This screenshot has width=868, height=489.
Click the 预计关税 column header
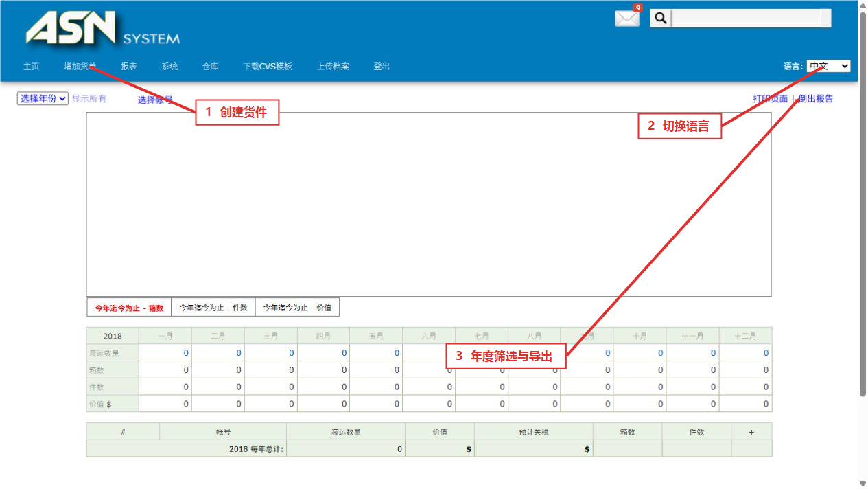click(x=534, y=432)
